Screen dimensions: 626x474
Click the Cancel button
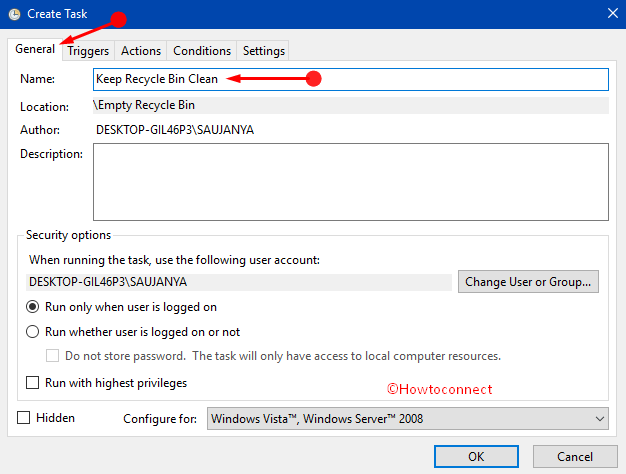click(575, 456)
